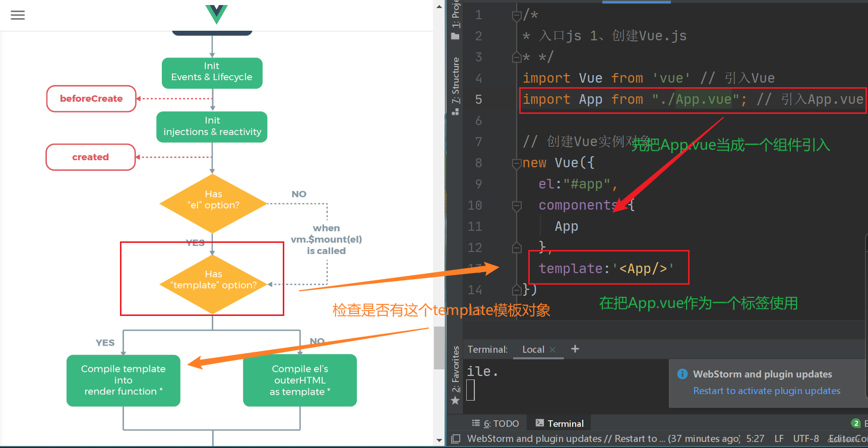Screen dimensions: 868x448
Task: Click the beforeCreate hook box in diagram
Action: click(x=91, y=98)
